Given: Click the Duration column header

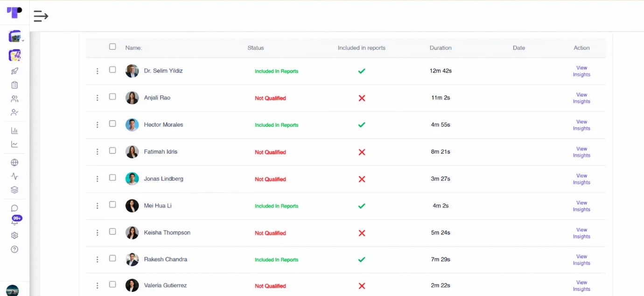Looking at the screenshot, I should pyautogui.click(x=441, y=48).
